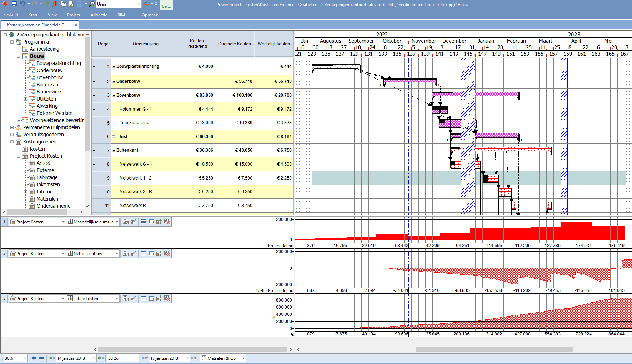Open the 30% zoom dropdown

tap(25, 358)
